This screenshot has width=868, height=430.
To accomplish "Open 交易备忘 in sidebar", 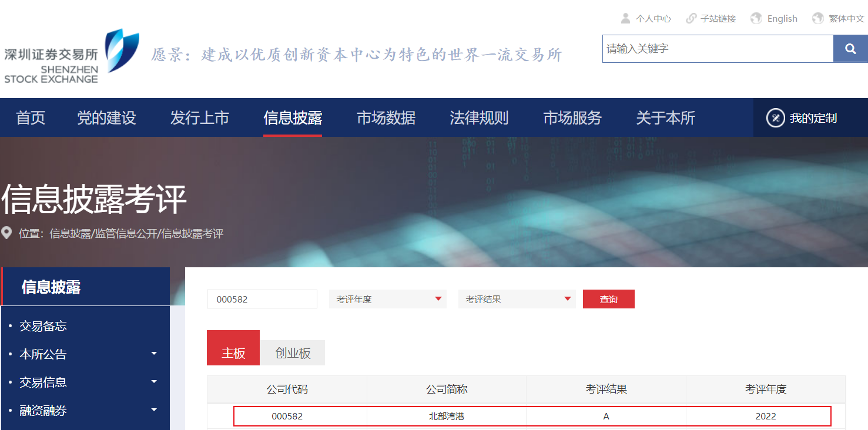I will pyautogui.click(x=43, y=326).
